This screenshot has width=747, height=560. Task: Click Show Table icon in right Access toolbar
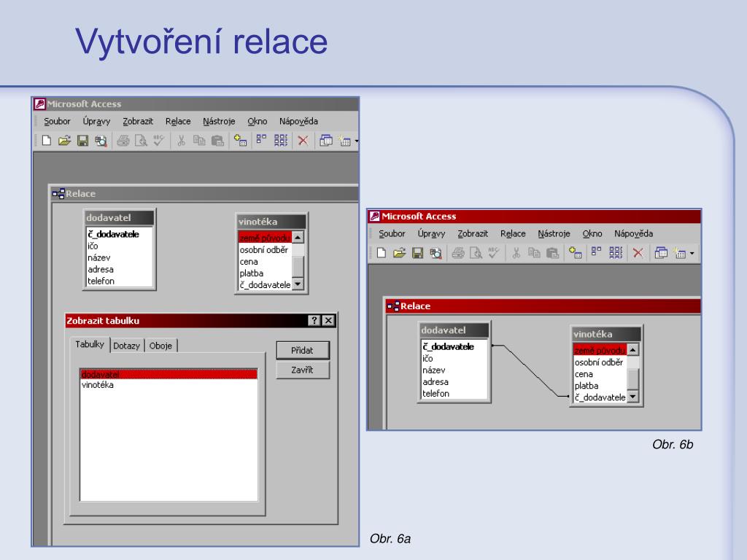(x=575, y=253)
